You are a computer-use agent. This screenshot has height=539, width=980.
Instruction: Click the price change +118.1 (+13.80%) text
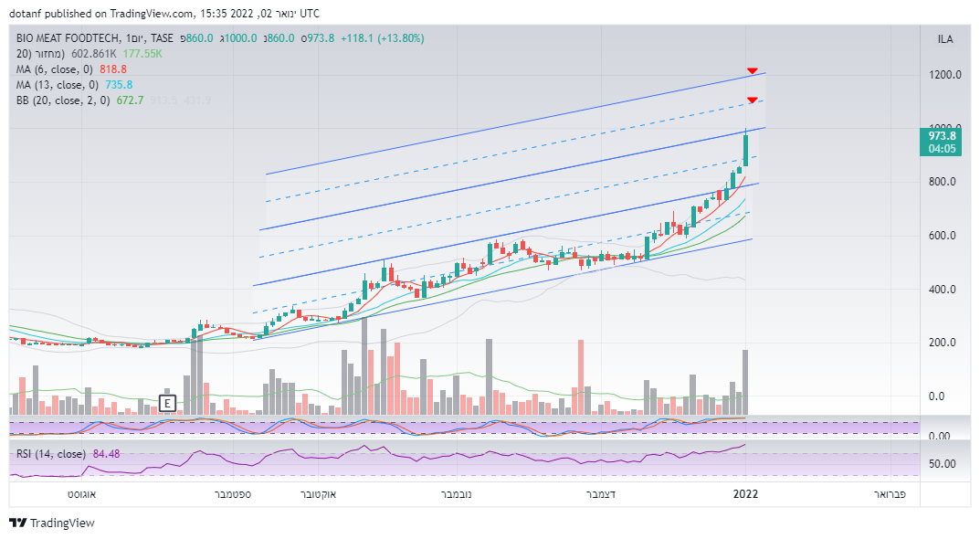tap(383, 38)
